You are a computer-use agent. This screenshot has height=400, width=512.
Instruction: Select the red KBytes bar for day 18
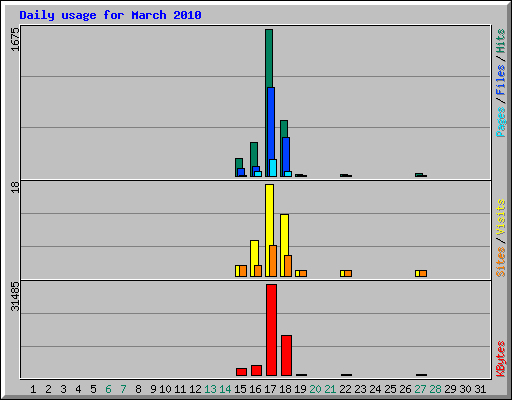pyautogui.click(x=286, y=356)
